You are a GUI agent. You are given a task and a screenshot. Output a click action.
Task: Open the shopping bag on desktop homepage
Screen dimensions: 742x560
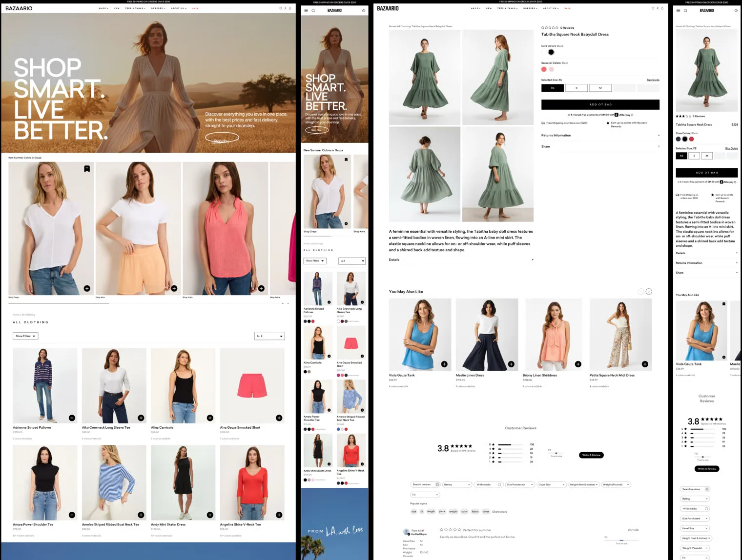[x=290, y=8]
